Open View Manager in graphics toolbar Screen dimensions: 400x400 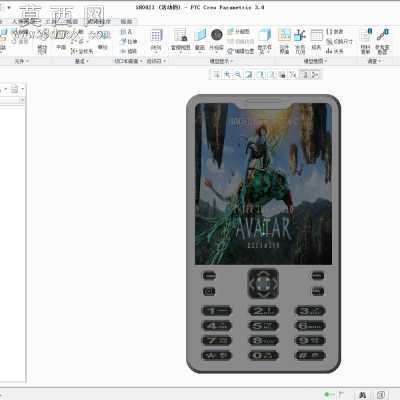[282, 75]
